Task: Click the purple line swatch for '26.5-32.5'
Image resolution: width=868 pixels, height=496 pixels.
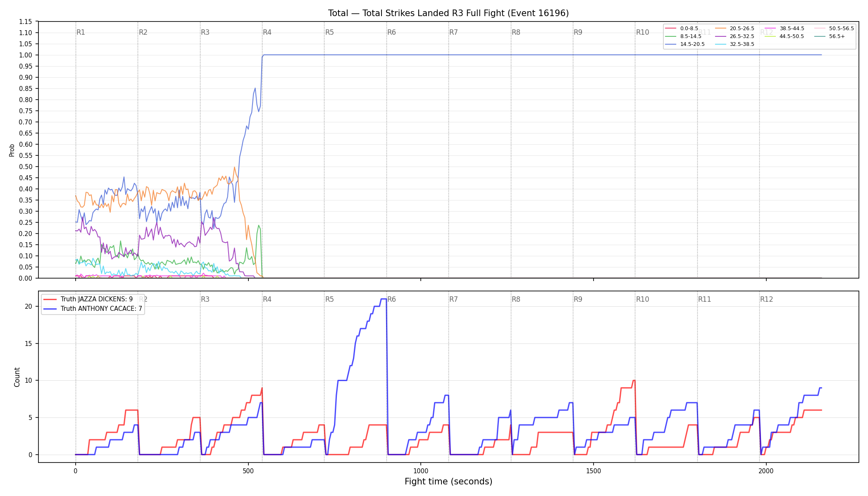Action: (720, 36)
